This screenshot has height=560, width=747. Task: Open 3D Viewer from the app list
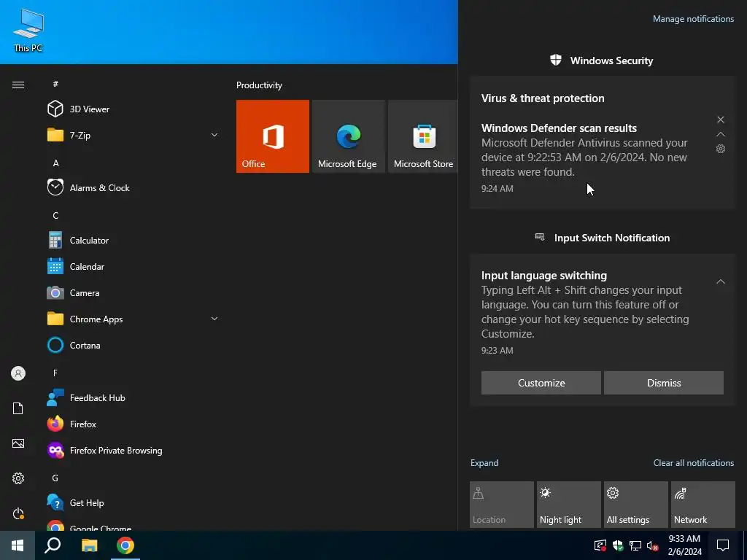pos(133,109)
